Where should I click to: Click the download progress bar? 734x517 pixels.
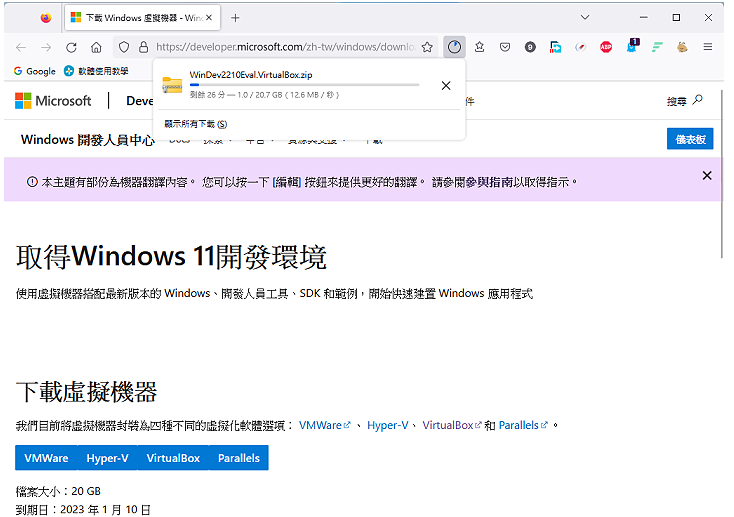click(x=304, y=85)
